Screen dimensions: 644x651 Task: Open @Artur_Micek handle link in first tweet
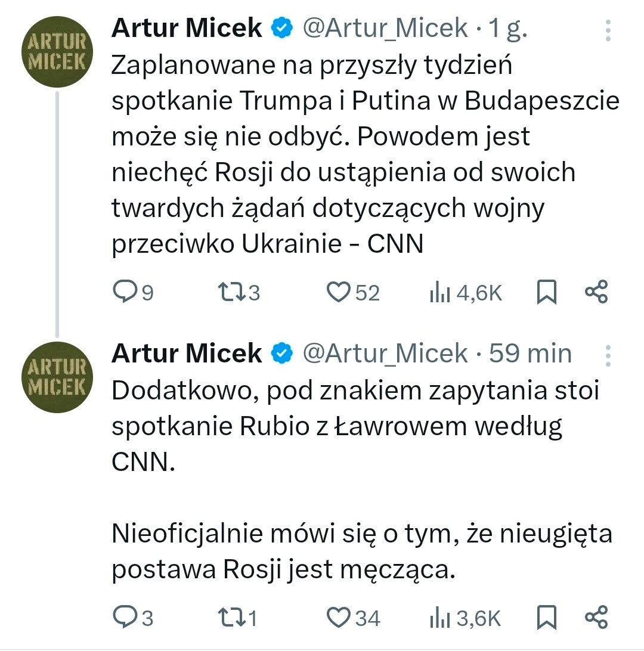[385, 28]
